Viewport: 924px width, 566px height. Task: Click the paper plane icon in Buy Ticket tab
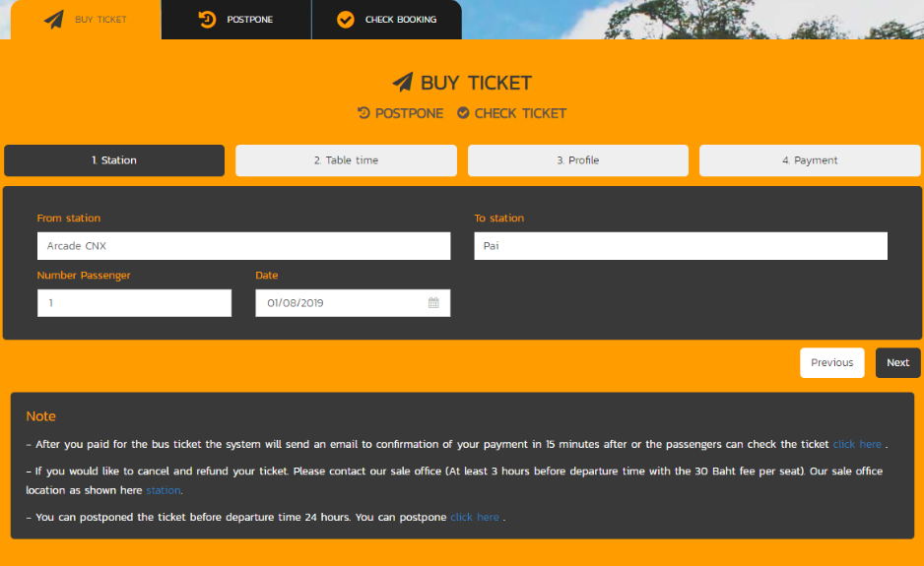54,20
